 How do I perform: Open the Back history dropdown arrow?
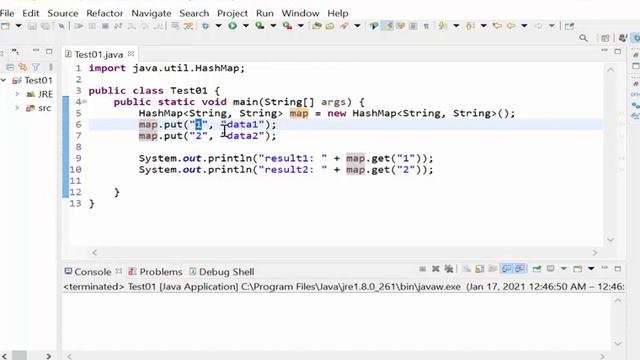524,26
